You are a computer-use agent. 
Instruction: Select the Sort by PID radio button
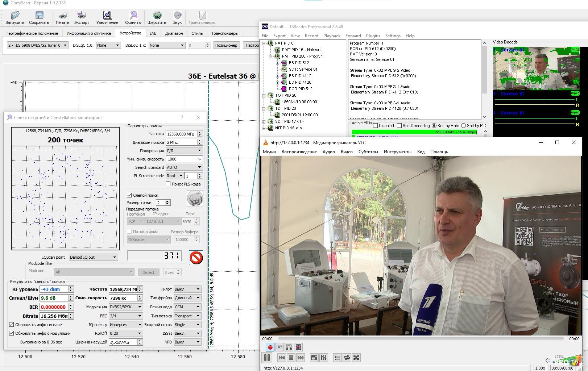(463, 126)
